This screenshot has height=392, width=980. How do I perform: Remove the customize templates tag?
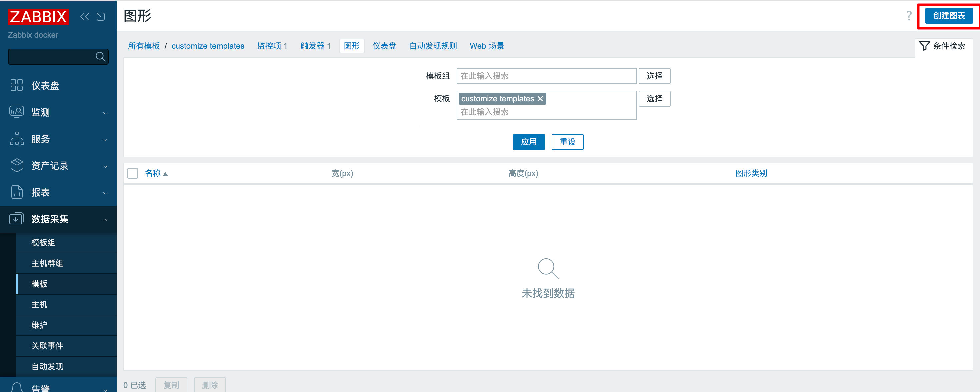click(540, 99)
